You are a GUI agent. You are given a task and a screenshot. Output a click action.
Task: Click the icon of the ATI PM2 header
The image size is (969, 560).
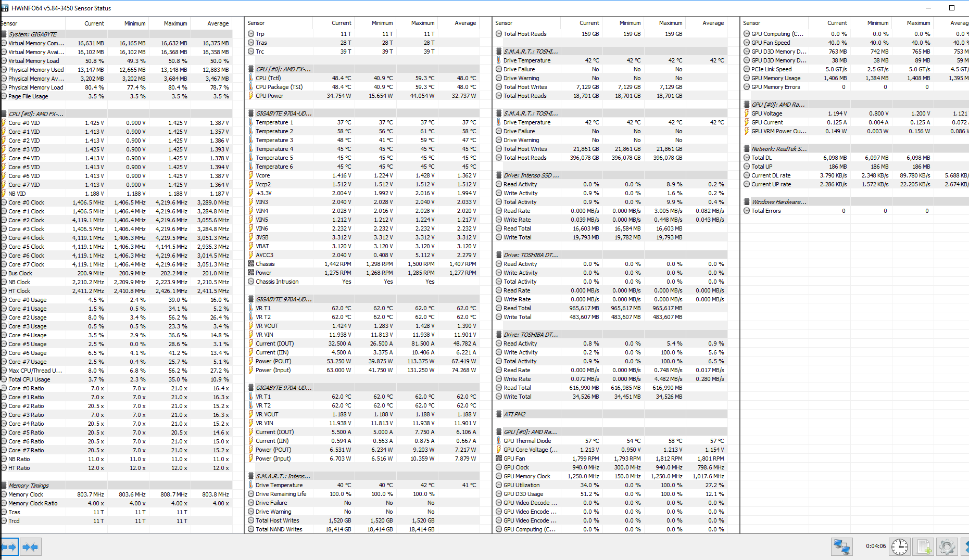(x=498, y=414)
